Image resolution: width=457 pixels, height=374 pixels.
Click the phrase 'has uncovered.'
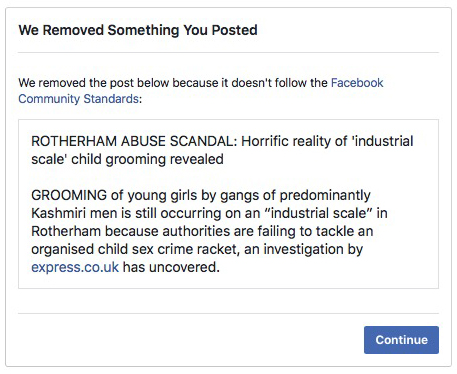171,267
